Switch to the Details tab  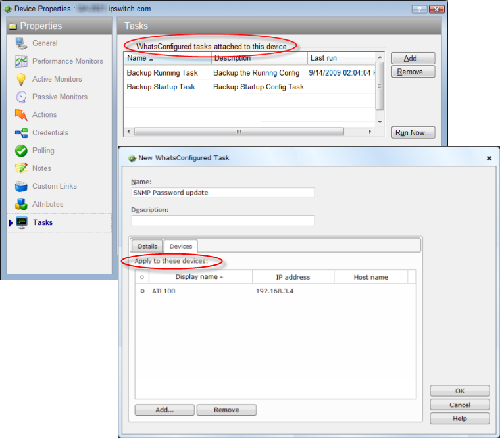(x=147, y=247)
